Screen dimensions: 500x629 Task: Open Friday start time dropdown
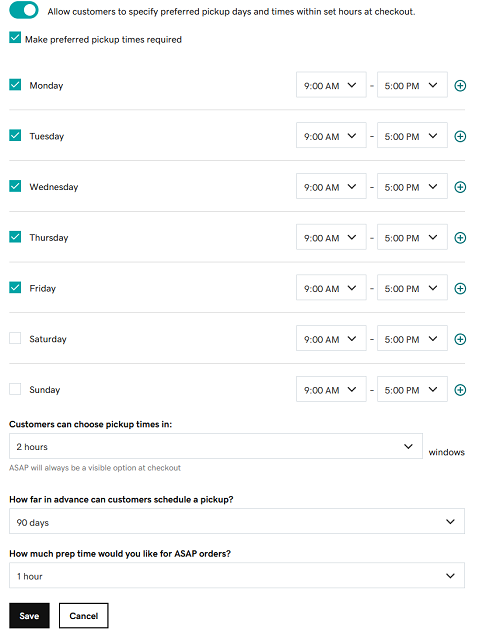(x=331, y=287)
